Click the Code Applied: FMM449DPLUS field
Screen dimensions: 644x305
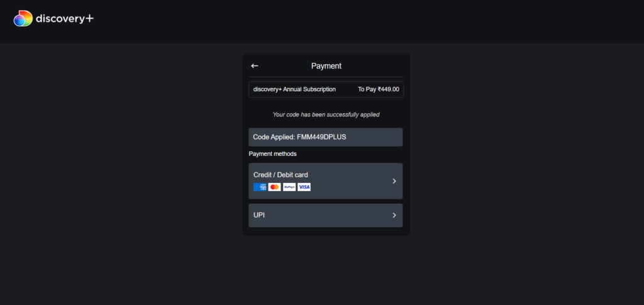click(326, 137)
